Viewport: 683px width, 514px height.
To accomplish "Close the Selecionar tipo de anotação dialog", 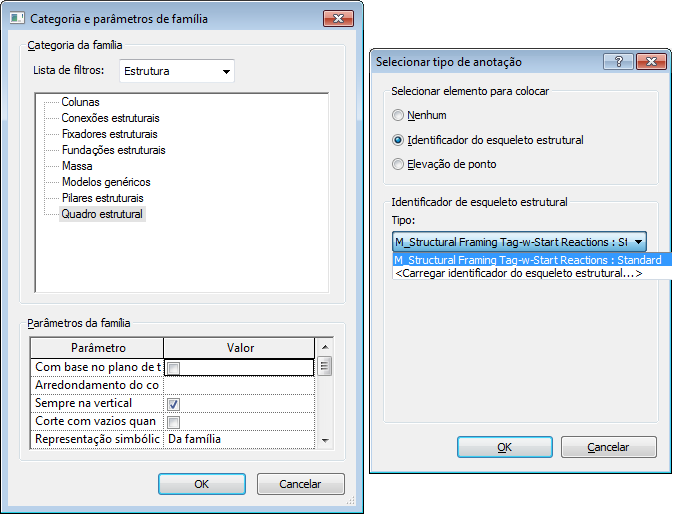I will [x=651, y=62].
